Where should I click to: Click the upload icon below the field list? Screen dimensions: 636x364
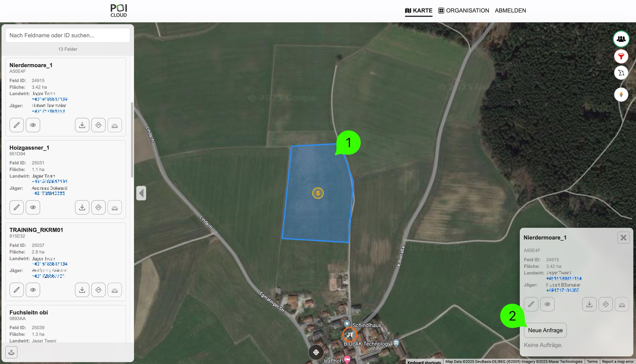point(11,352)
